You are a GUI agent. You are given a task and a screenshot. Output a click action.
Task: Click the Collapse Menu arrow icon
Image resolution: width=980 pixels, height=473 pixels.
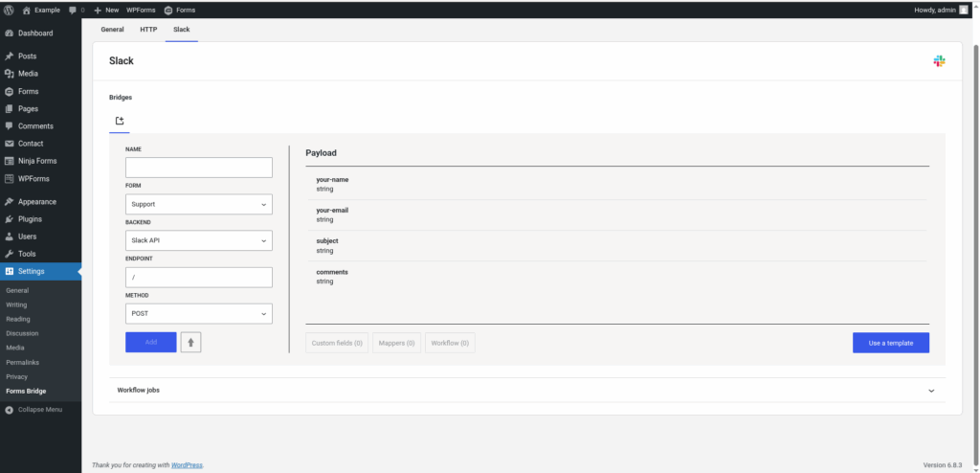(x=9, y=409)
